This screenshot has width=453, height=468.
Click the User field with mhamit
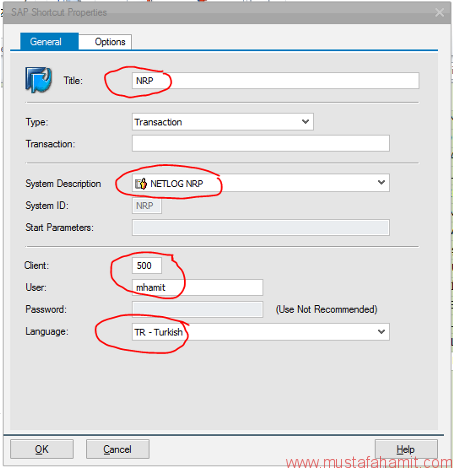(197, 287)
